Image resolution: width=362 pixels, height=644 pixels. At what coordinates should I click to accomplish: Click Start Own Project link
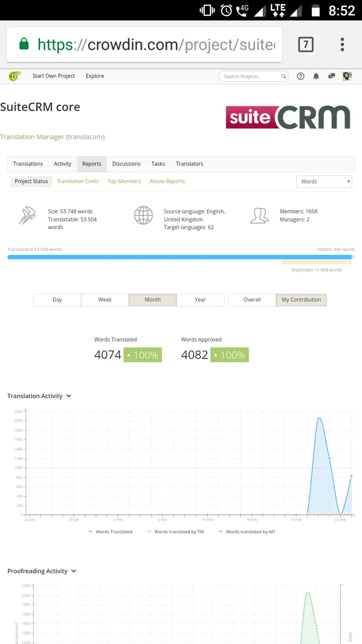pyautogui.click(x=54, y=76)
